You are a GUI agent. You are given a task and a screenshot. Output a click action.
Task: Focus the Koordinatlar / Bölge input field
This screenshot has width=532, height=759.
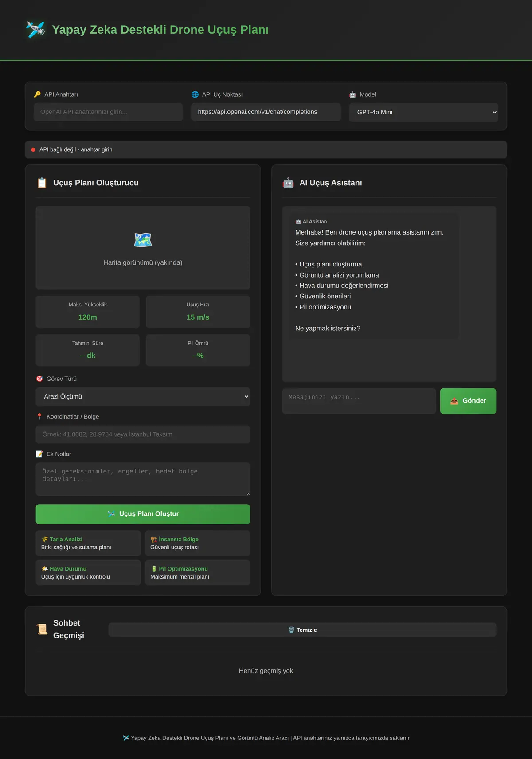coord(143,434)
